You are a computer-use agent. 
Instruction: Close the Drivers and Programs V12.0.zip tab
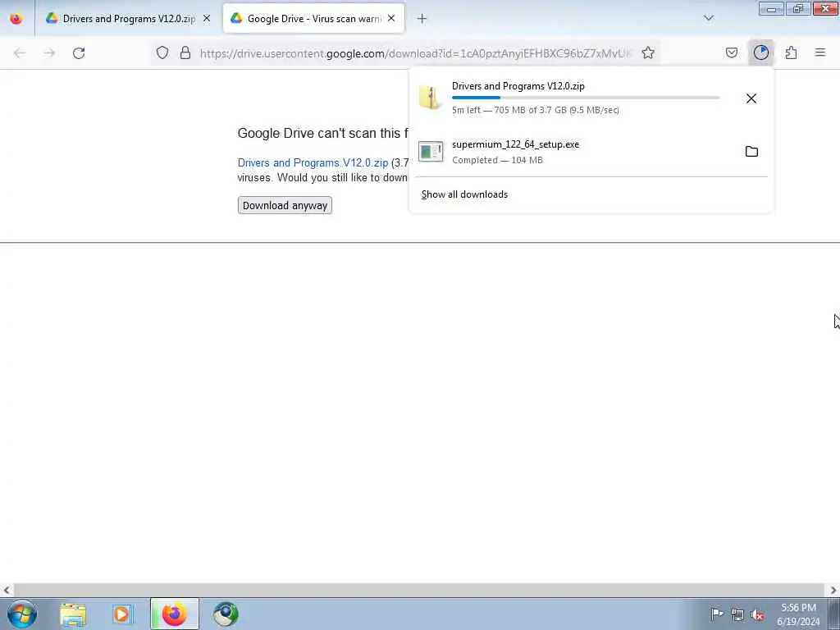click(207, 19)
